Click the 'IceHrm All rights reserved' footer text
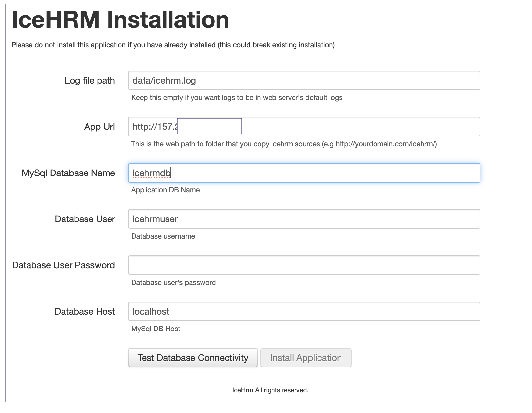The width and height of the screenshot is (532, 413). 271,390
